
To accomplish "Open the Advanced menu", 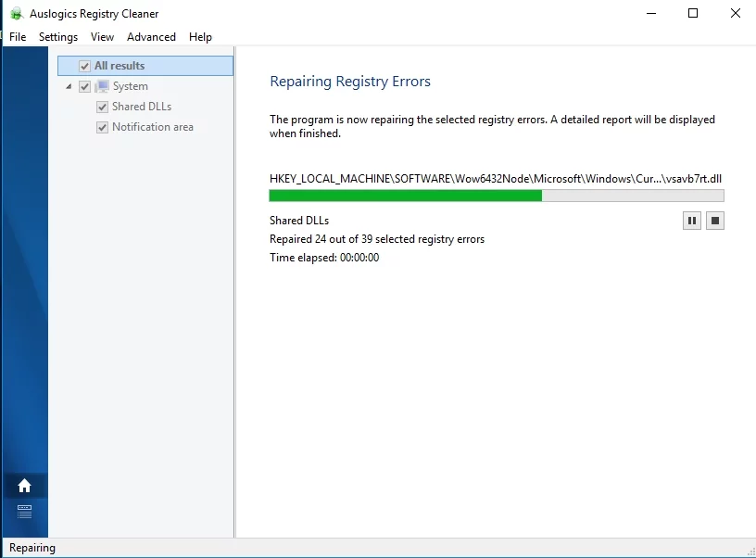I will 151,37.
